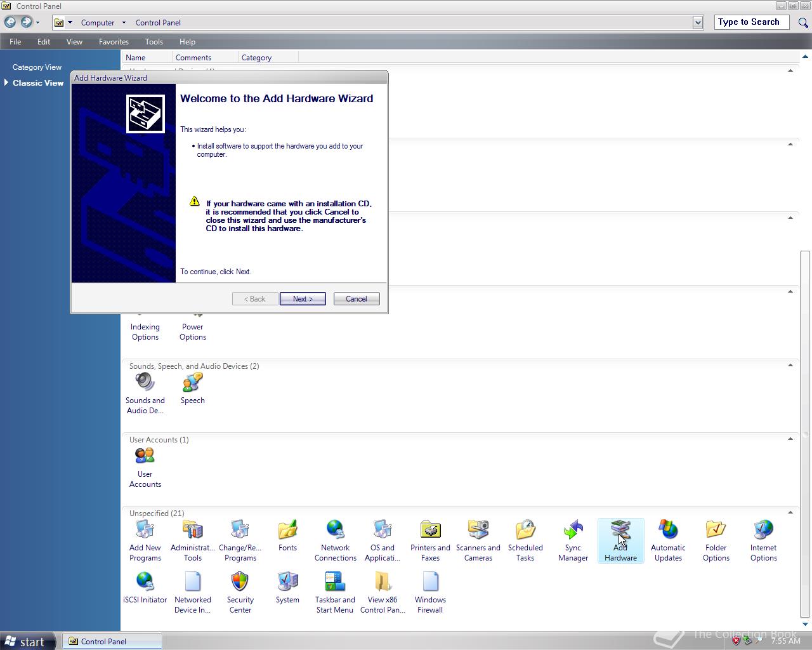Open the Tools menu
The width and height of the screenshot is (812, 650).
(154, 41)
